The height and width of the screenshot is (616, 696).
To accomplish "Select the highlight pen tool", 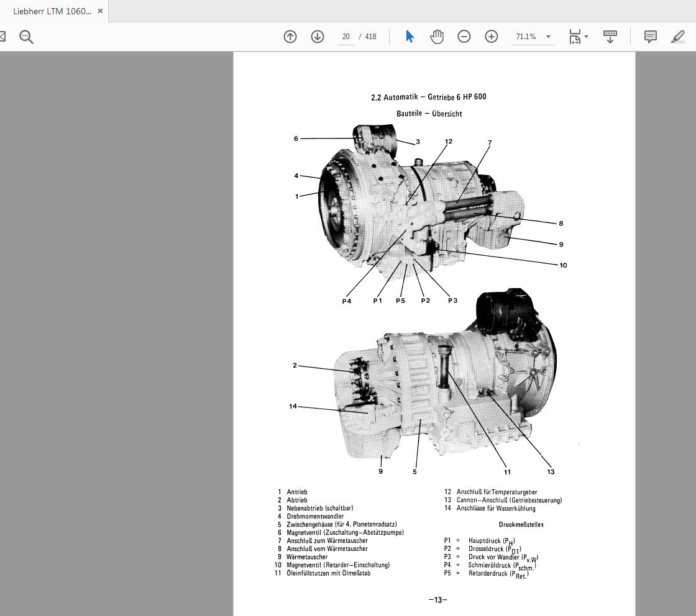I will pyautogui.click(x=678, y=37).
